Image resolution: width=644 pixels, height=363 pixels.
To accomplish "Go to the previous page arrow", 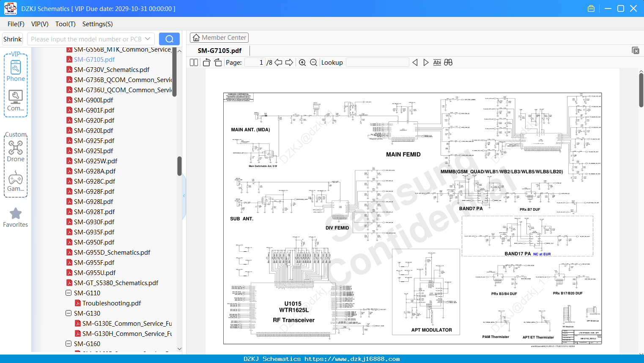I will pos(278,62).
